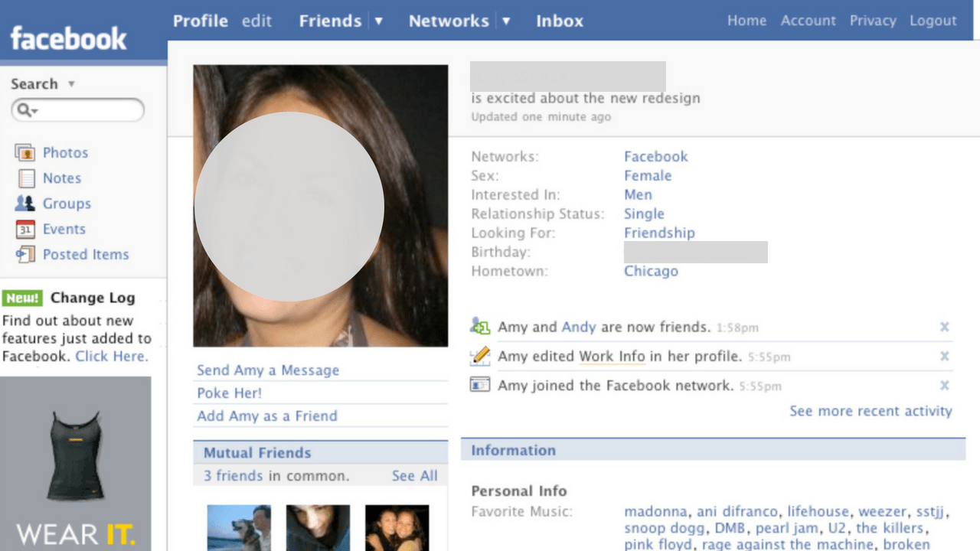Open the Notes sidebar icon
This screenshot has height=551, width=980.
coord(27,178)
